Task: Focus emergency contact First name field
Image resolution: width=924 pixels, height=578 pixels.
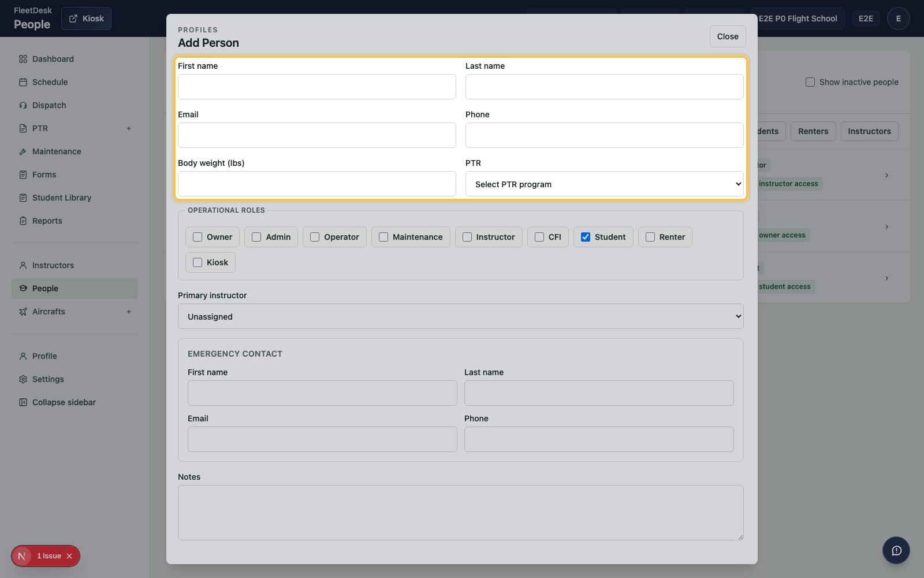Action: 322,393
